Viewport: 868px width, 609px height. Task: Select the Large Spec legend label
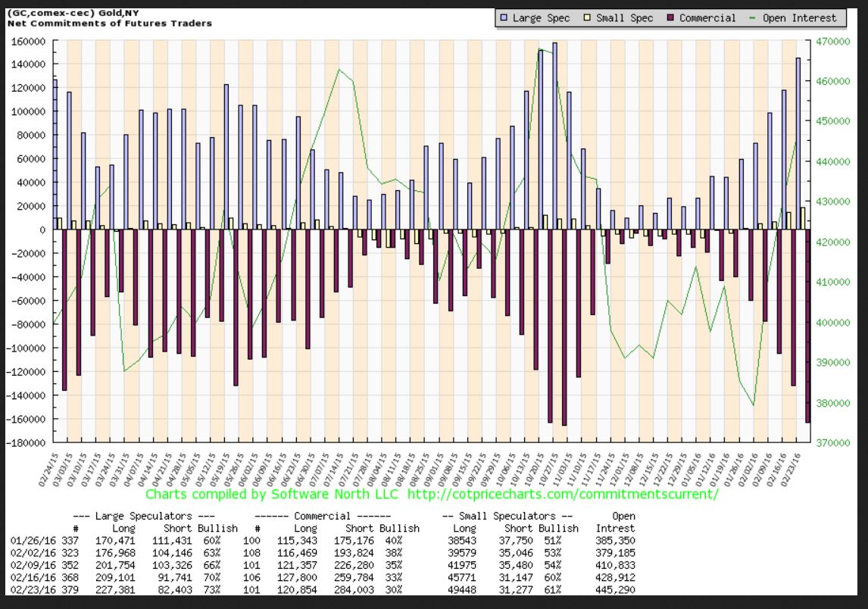pyautogui.click(x=541, y=18)
